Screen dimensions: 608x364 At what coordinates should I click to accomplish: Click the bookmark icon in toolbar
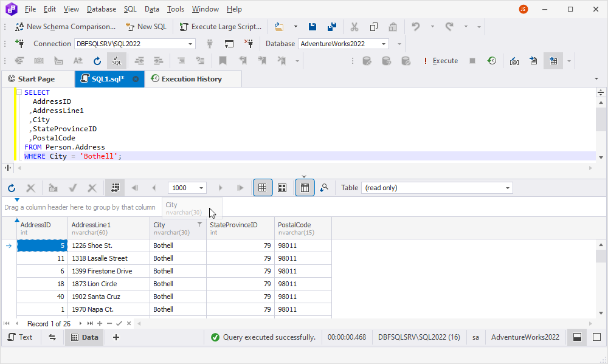[223, 61]
